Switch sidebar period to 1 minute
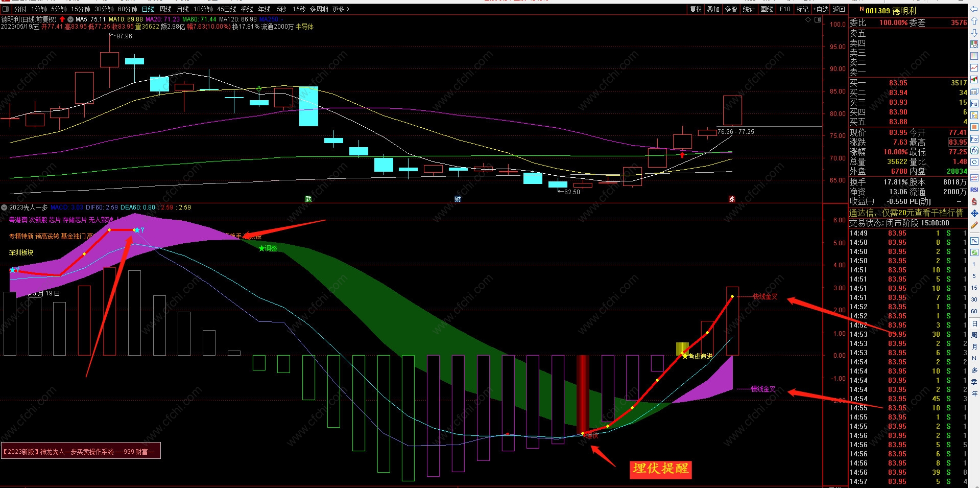 [x=974, y=264]
